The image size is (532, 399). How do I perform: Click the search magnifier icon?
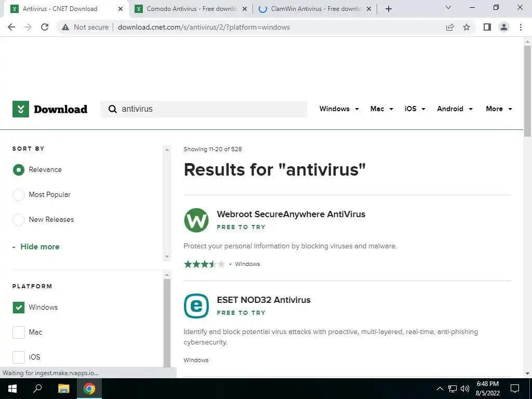point(112,109)
